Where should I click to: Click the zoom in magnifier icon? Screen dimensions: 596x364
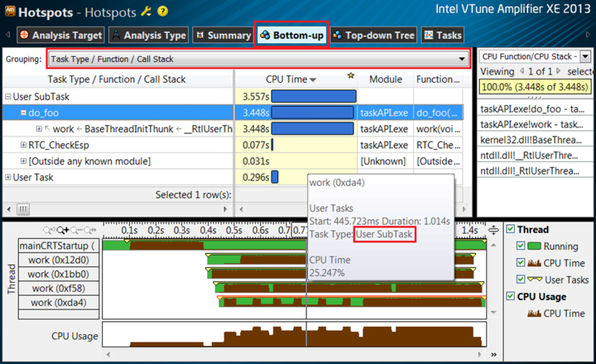pyautogui.click(x=63, y=230)
